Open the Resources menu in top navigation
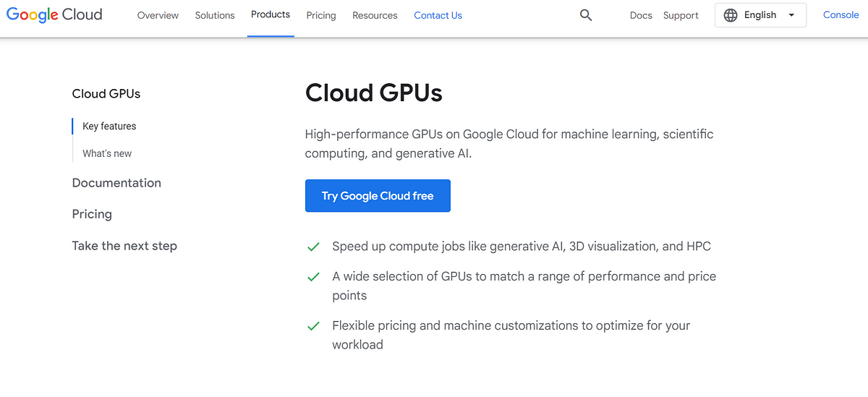Screen dimensions: 868x397 [x=375, y=15]
